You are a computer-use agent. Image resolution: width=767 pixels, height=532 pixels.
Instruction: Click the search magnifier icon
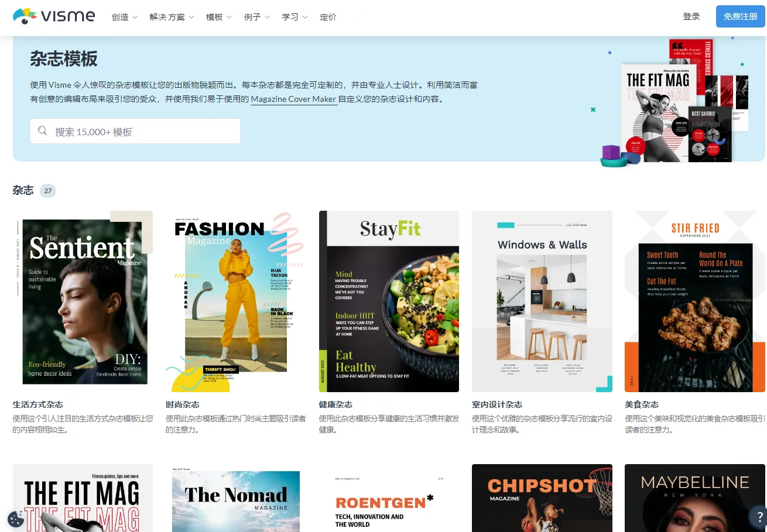click(x=42, y=131)
